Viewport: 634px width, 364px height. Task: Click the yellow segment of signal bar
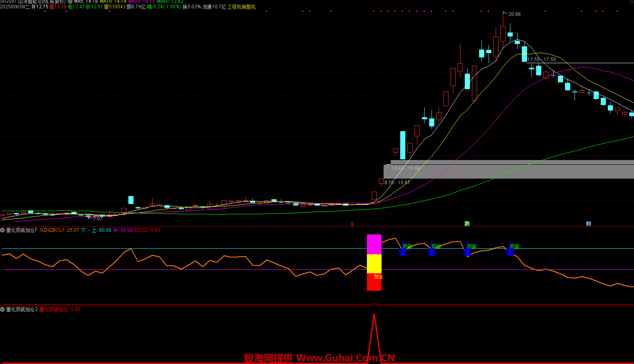coord(374,264)
